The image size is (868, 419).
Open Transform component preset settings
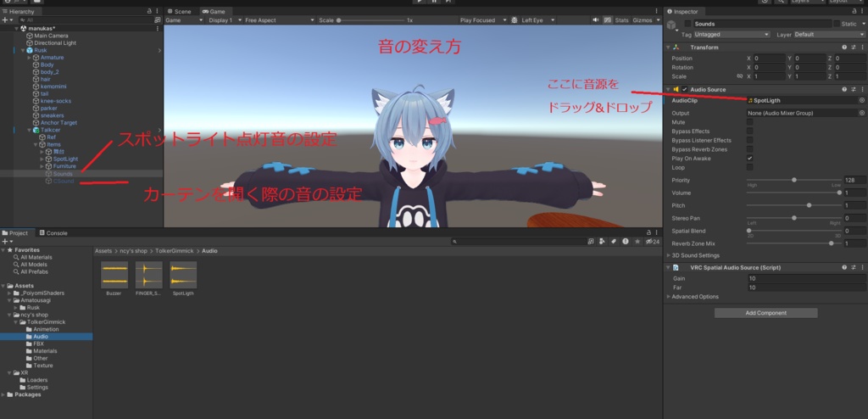[854, 47]
